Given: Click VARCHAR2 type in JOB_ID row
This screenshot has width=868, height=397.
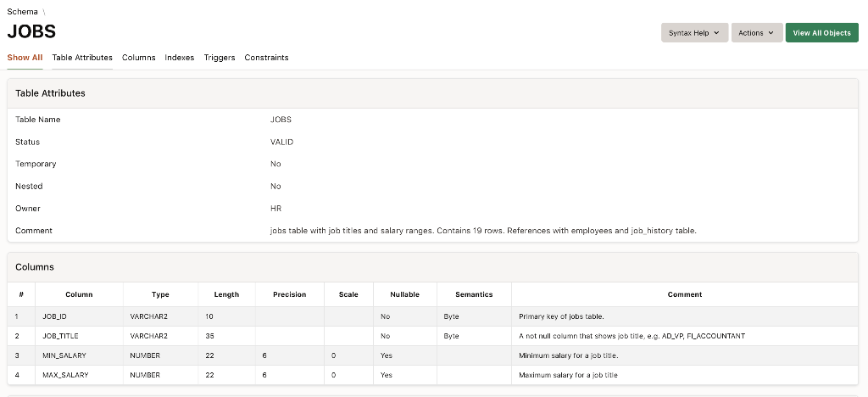Looking at the screenshot, I should point(149,316).
